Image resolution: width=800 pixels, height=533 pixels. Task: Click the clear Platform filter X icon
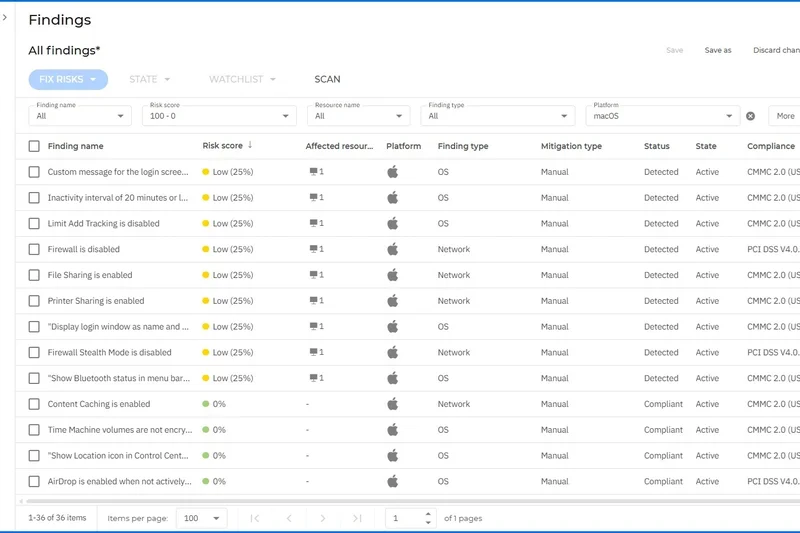point(750,116)
